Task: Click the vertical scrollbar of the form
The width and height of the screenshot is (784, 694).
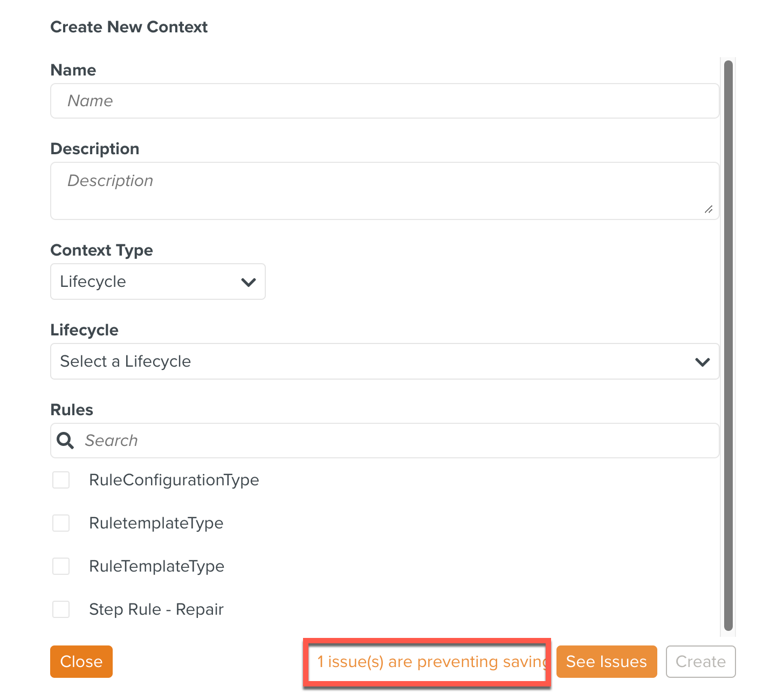Action: (x=728, y=345)
